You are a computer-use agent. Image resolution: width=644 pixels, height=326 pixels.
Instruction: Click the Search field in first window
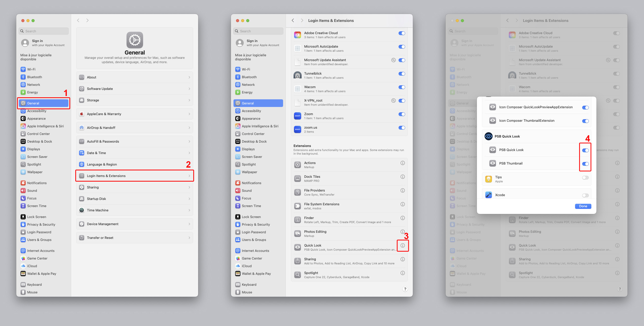[44, 31]
